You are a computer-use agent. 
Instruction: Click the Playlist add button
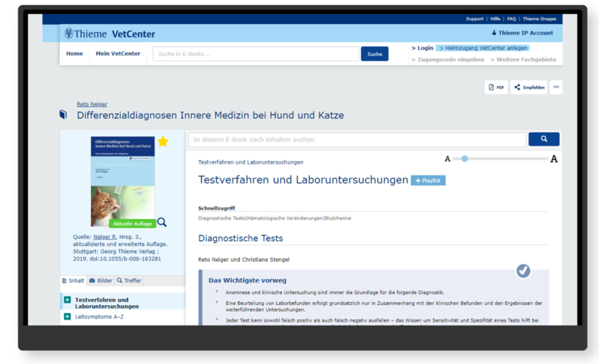tap(428, 181)
